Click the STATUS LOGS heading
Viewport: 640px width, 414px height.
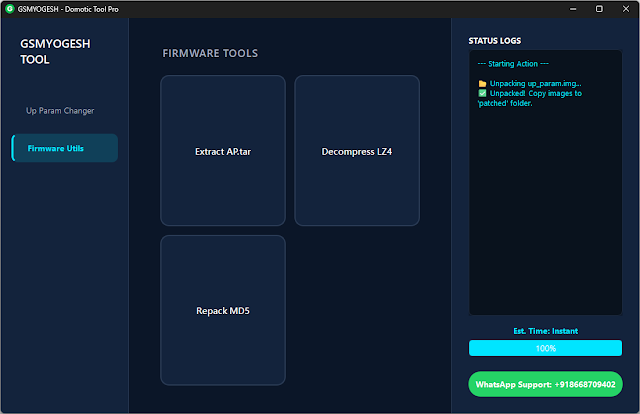pos(494,41)
